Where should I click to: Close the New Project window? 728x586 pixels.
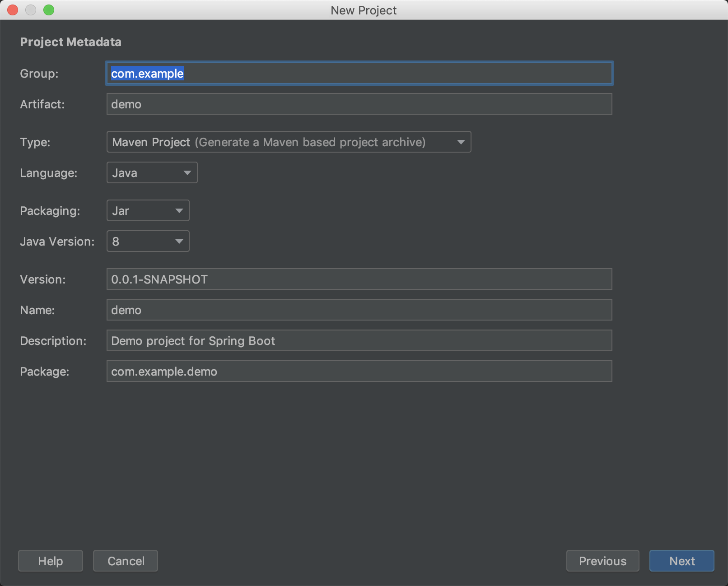[13, 10]
